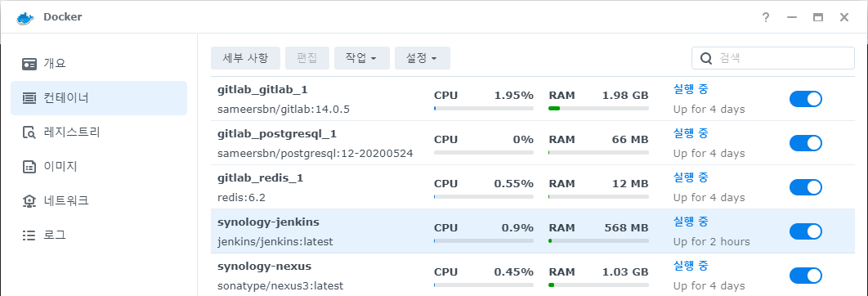Click the 편집 edit button

click(307, 58)
